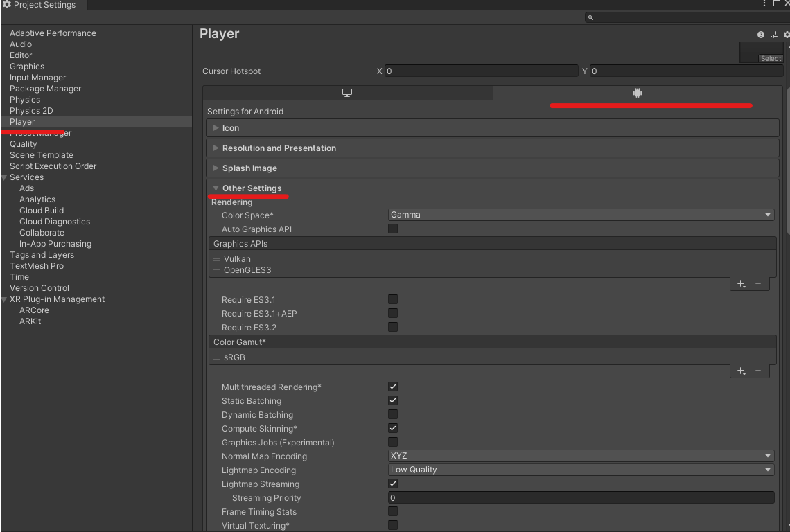Open Audio settings category
This screenshot has height=532, width=790.
21,44
